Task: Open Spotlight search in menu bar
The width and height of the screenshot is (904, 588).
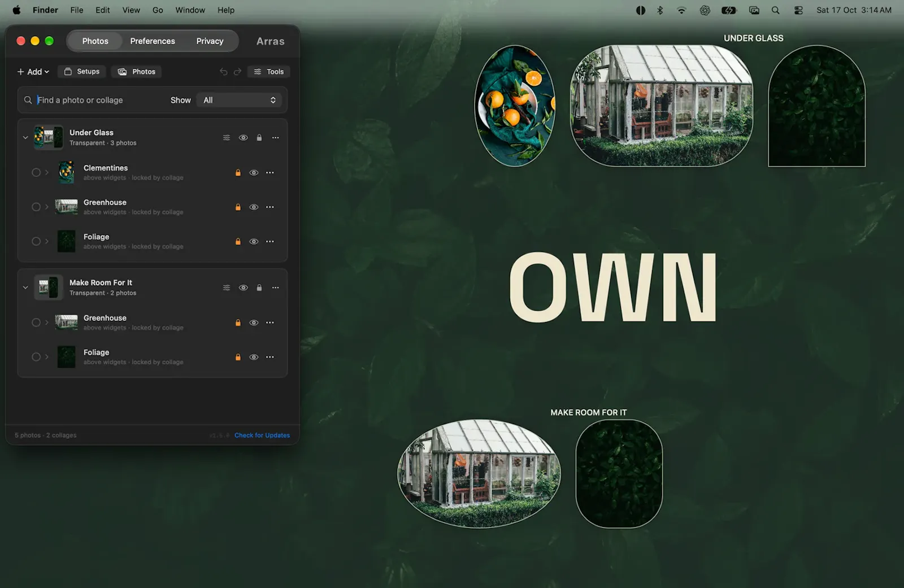Action: tap(776, 10)
